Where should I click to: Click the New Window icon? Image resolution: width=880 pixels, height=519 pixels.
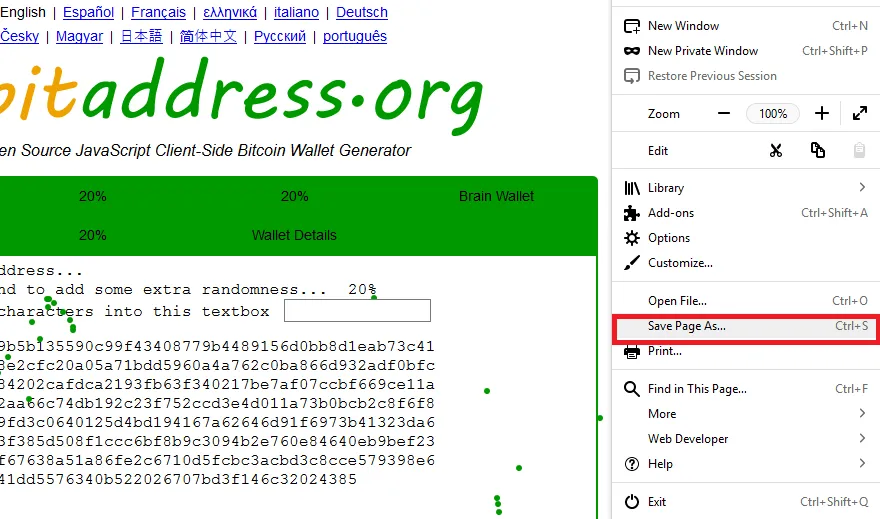pyautogui.click(x=632, y=26)
